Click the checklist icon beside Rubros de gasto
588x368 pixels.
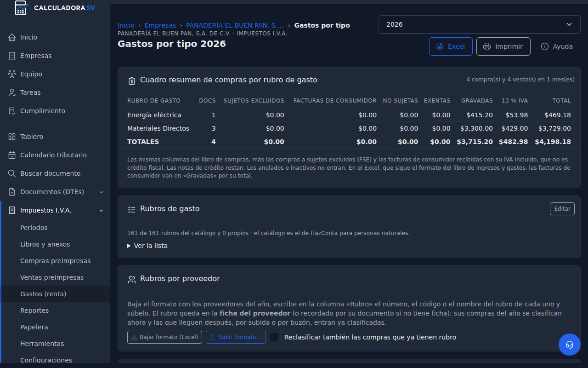pyautogui.click(x=131, y=209)
